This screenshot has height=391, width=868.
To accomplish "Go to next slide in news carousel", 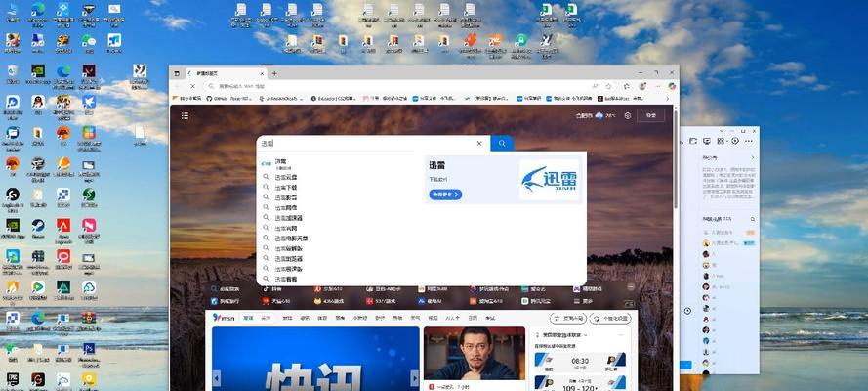I will tap(414, 378).
